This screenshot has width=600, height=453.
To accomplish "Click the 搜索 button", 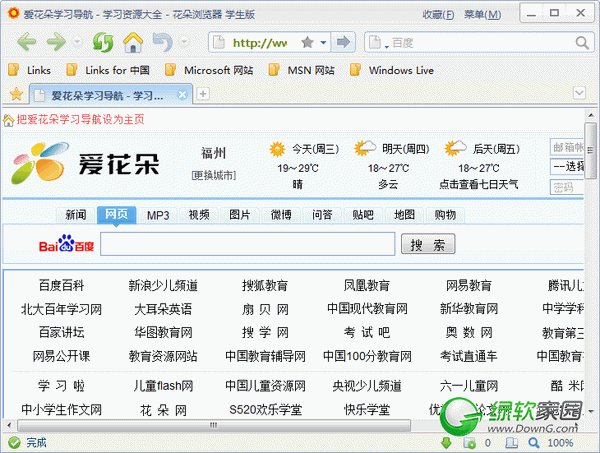I will click(428, 244).
